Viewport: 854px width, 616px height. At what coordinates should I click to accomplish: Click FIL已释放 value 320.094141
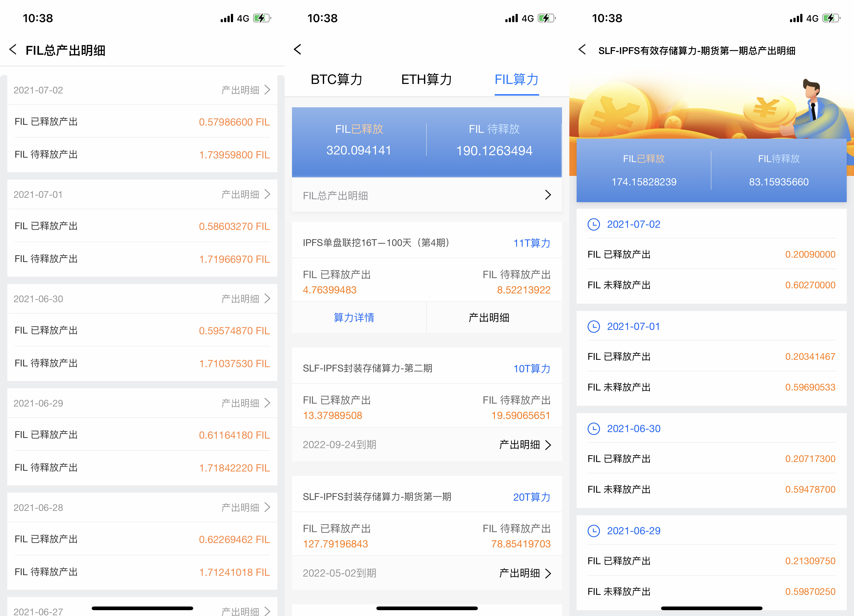click(x=358, y=150)
